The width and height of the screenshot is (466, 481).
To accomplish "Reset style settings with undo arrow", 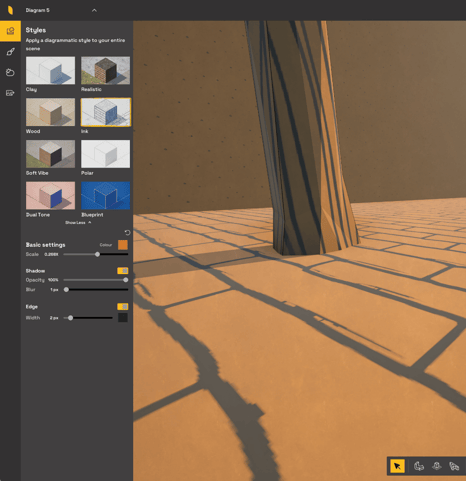I will [127, 233].
